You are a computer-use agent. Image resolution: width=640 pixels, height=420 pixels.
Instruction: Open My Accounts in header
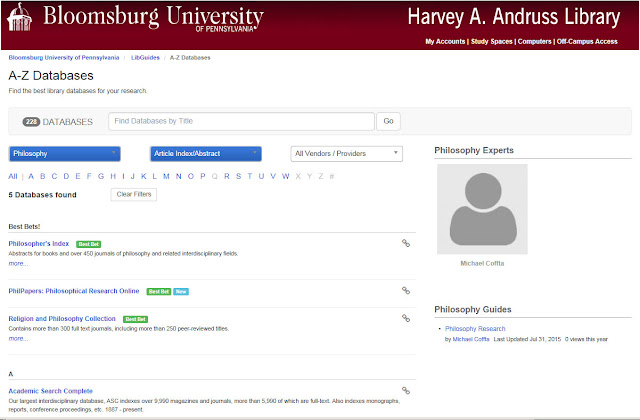click(445, 42)
